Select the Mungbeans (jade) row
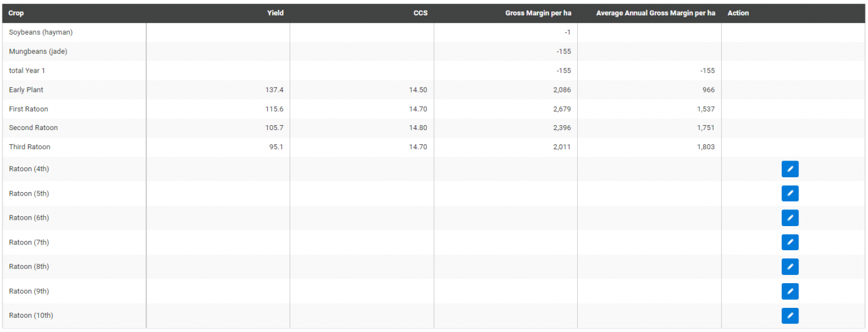This screenshot has height=332, width=868. (38, 51)
